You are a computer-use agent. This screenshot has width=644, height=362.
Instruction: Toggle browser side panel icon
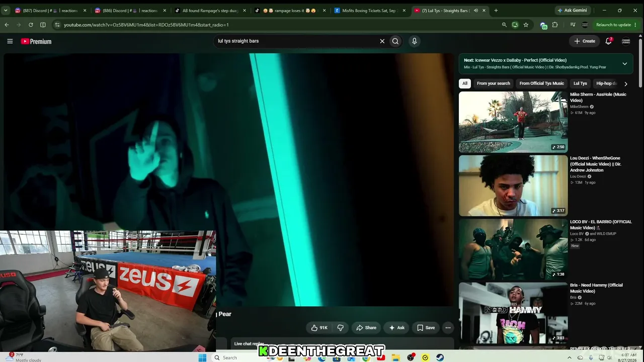[x=43, y=25]
